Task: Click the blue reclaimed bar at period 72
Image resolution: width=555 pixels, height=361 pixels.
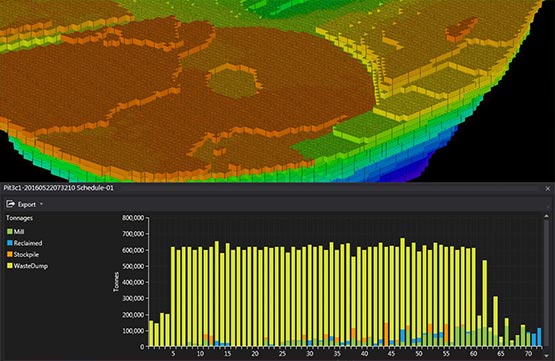Action: (x=539, y=337)
